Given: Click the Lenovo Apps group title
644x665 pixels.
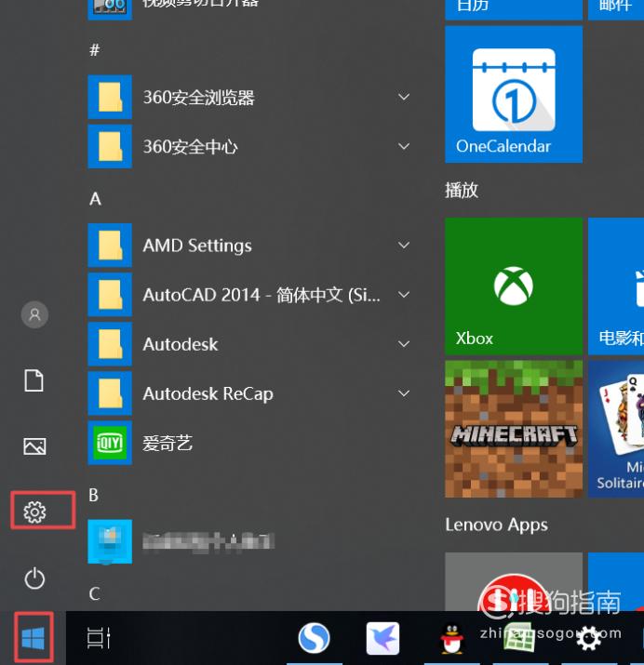Looking at the screenshot, I should [496, 525].
